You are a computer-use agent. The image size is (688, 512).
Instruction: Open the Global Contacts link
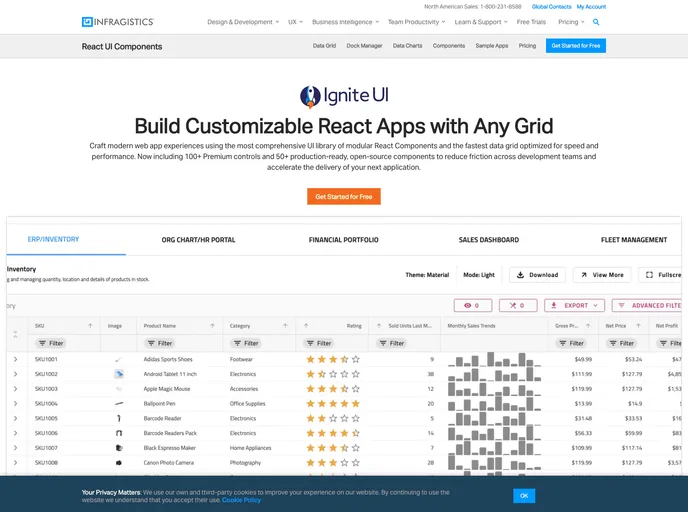[552, 7]
